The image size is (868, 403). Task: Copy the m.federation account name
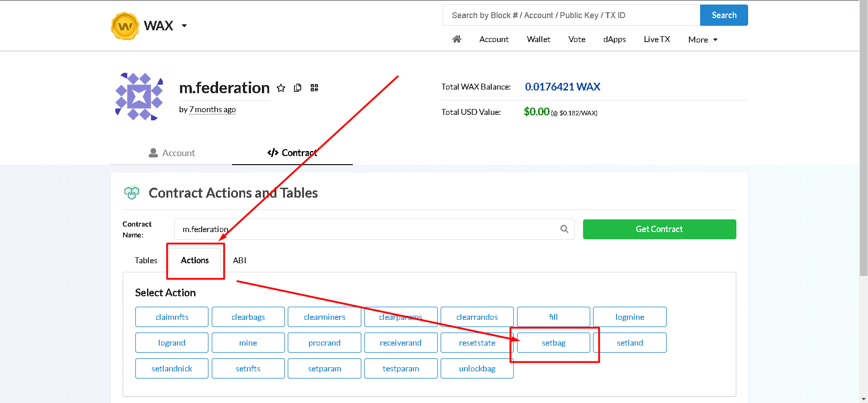(298, 88)
